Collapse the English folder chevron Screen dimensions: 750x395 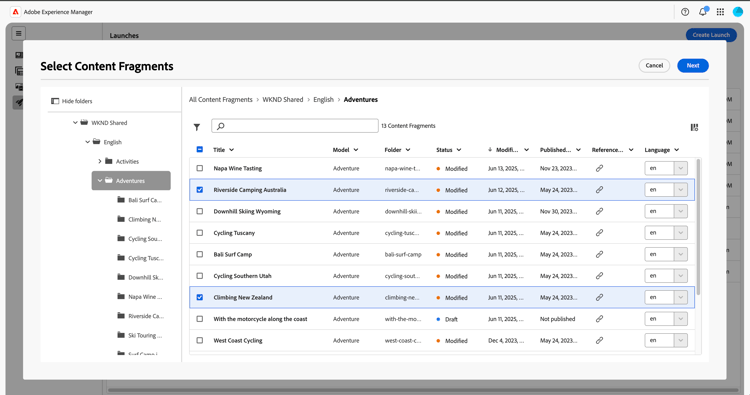point(88,142)
